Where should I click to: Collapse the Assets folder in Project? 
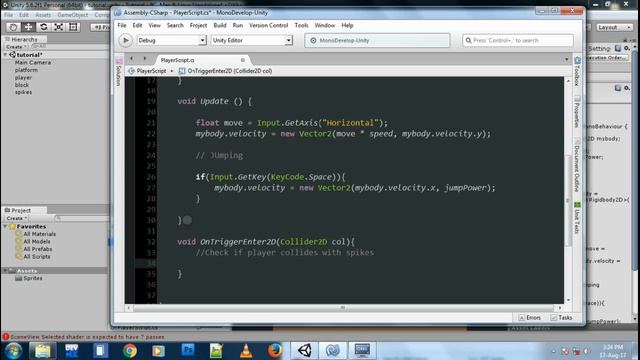click(5, 271)
